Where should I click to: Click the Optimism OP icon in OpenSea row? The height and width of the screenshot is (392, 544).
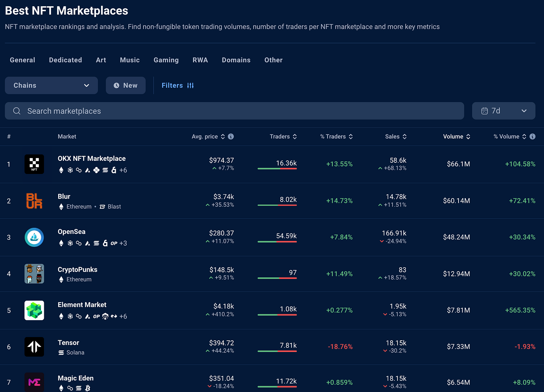pyautogui.click(x=114, y=243)
